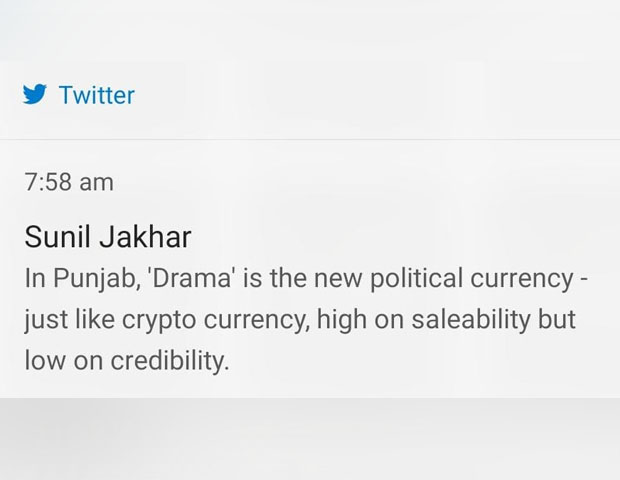Click the blue Twitter bird icon
The height and width of the screenshot is (480, 620).
click(x=34, y=94)
